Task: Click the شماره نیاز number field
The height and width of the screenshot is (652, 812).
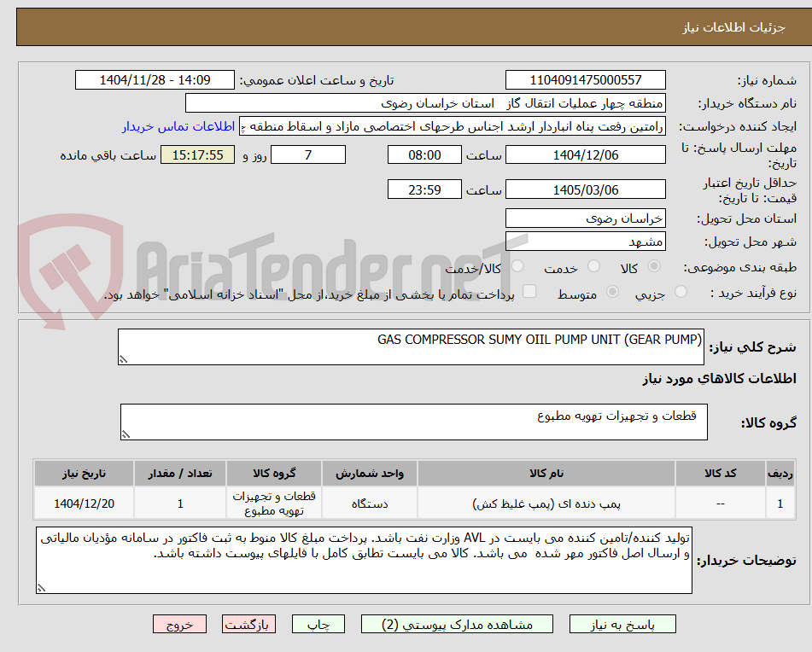Action: [x=585, y=80]
